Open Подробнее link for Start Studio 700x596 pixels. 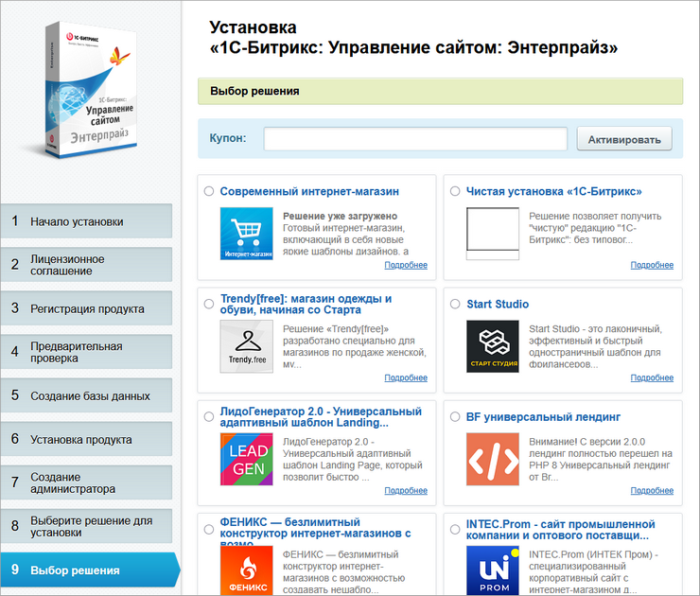pos(652,377)
